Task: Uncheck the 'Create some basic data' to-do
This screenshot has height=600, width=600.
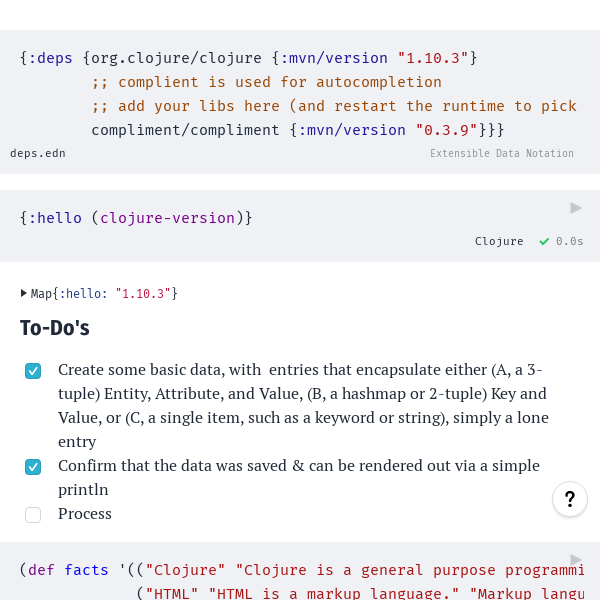Action: [x=33, y=371]
